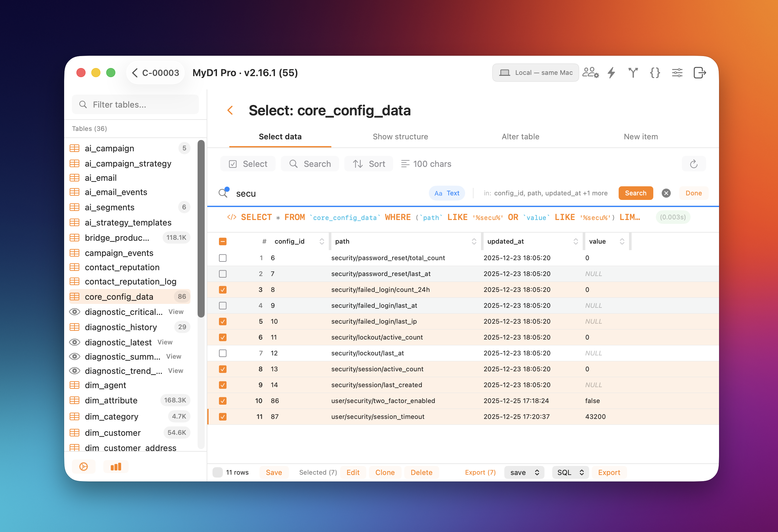Click eye icon of diagnostic_summ... view

74,357
